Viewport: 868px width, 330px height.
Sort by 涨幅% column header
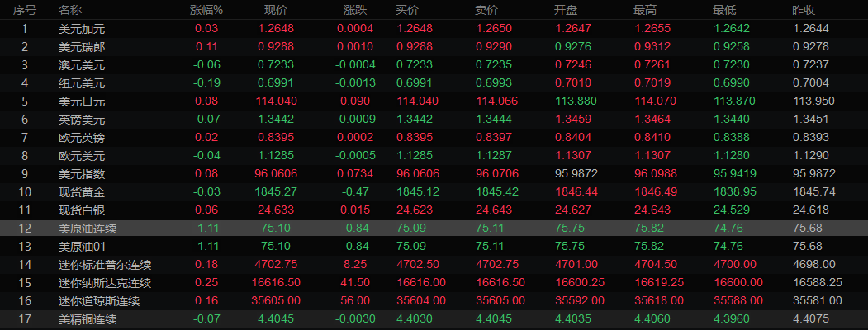(206, 11)
